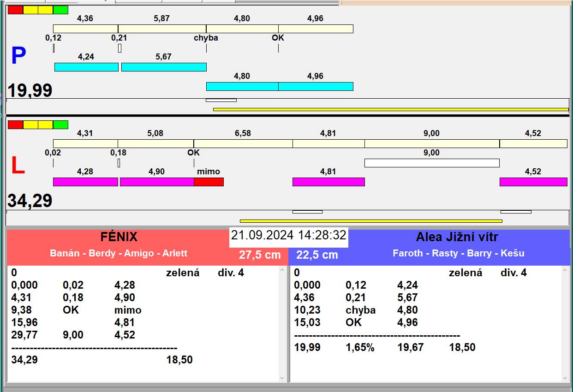Click the red mimo segment in lane L

[209, 182]
